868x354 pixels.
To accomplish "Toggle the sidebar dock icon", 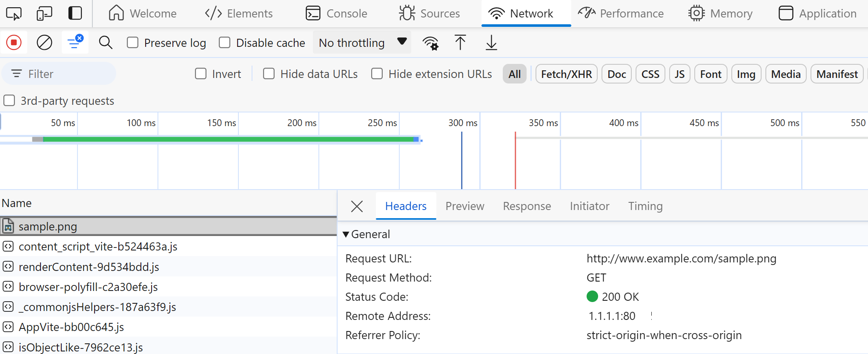I will pyautogui.click(x=75, y=13).
